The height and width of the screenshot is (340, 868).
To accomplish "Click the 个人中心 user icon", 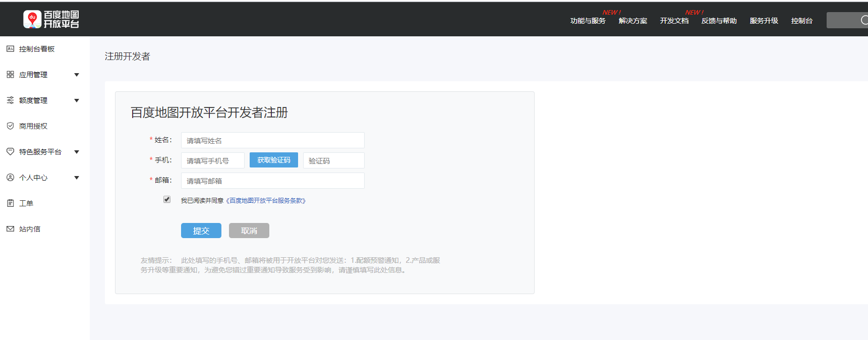I will point(10,178).
